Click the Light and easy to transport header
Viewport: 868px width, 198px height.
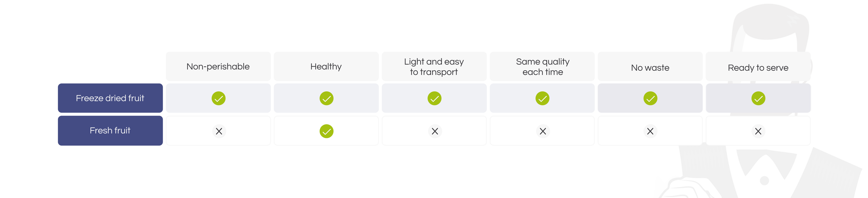[434, 67]
